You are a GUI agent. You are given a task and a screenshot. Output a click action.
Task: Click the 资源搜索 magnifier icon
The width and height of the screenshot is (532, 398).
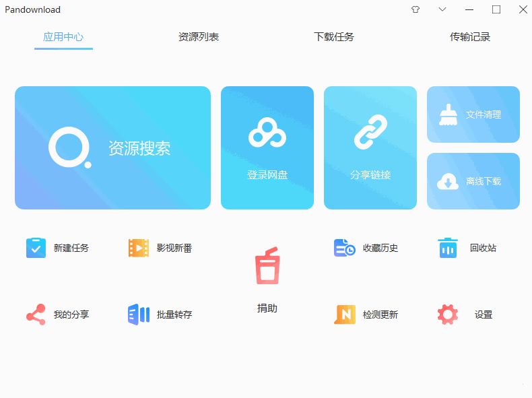69,147
